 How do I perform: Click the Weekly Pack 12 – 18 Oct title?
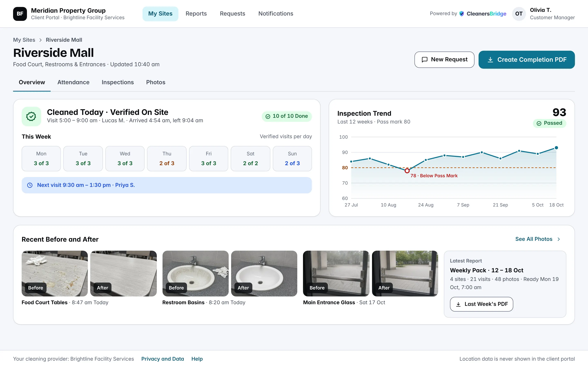[x=487, y=270]
